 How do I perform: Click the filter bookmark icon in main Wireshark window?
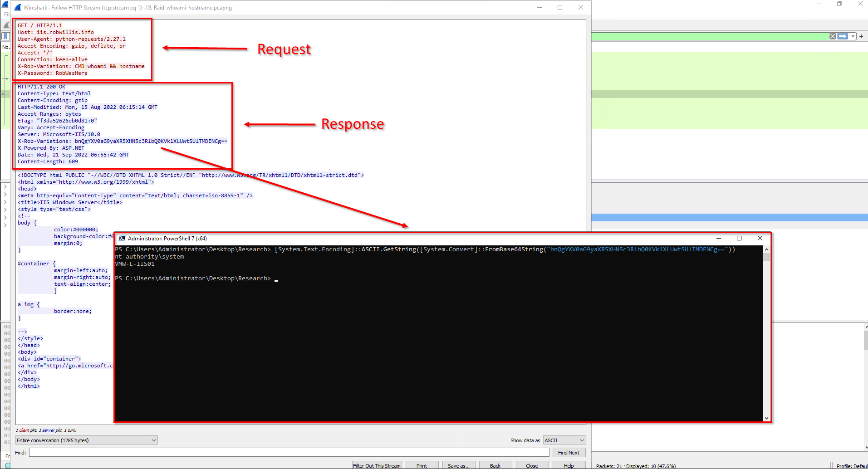[5, 36]
